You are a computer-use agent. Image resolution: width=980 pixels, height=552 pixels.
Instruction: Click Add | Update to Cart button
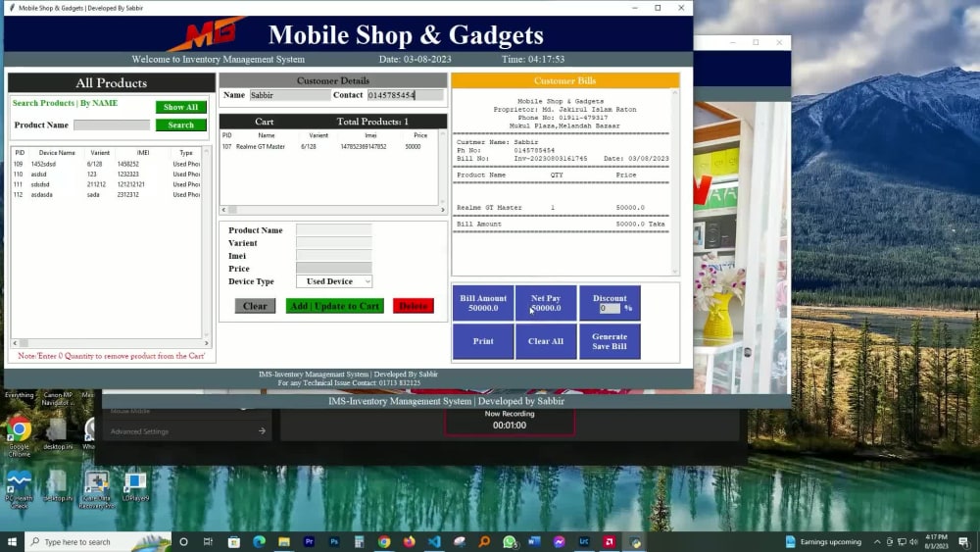pos(334,306)
